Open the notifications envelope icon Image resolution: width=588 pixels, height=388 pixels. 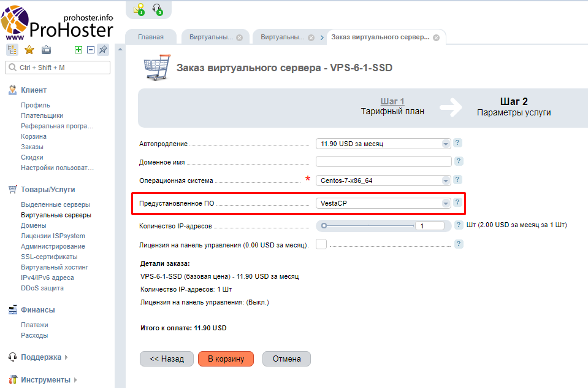click(x=139, y=10)
